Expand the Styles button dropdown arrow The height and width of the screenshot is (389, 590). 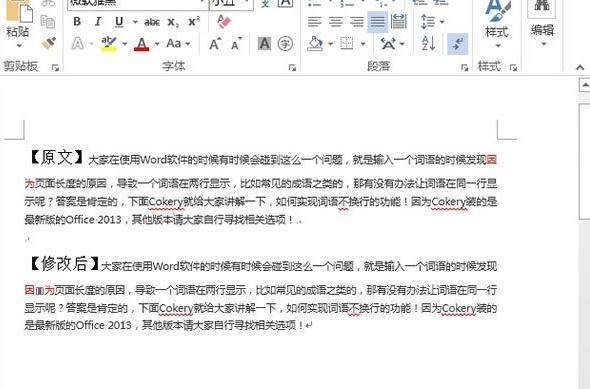tap(498, 46)
